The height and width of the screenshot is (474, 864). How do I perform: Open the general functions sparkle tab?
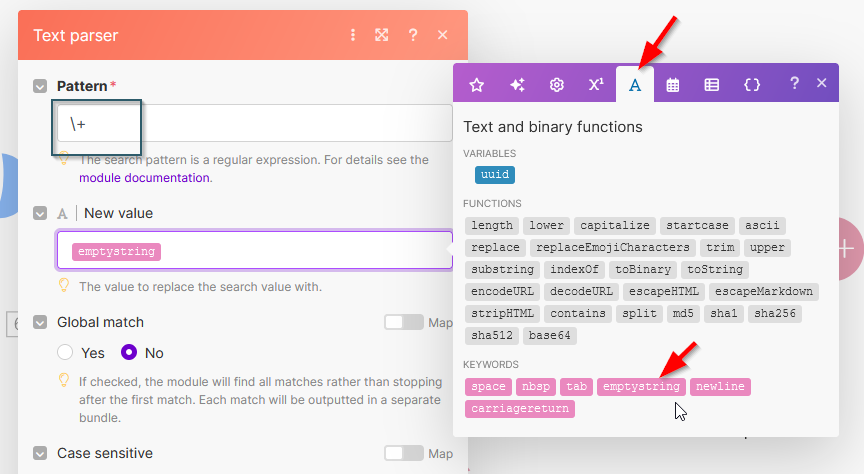517,85
